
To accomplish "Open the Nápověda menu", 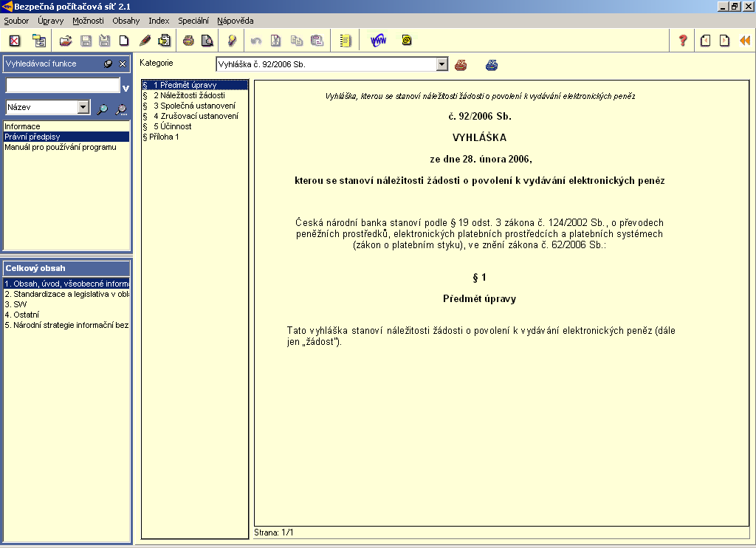I will coord(236,21).
